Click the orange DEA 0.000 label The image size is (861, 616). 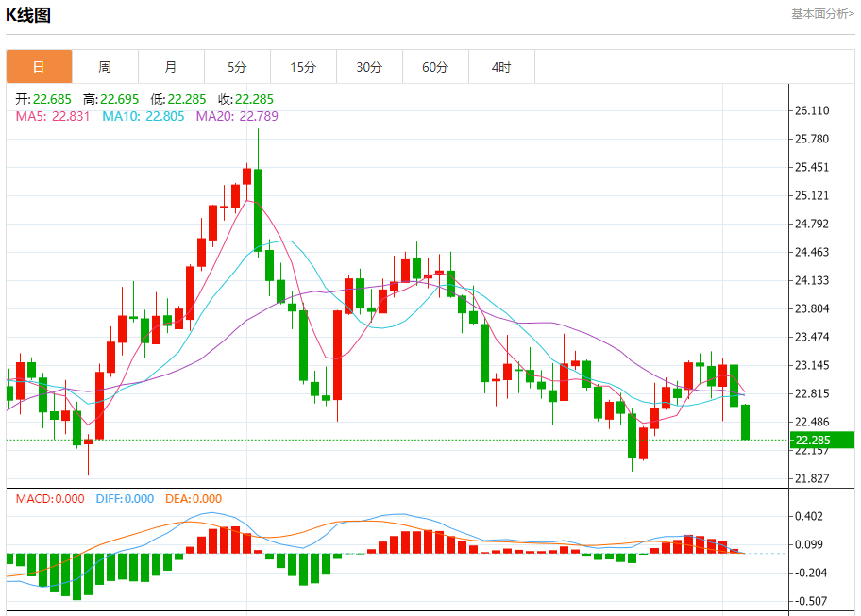click(194, 499)
